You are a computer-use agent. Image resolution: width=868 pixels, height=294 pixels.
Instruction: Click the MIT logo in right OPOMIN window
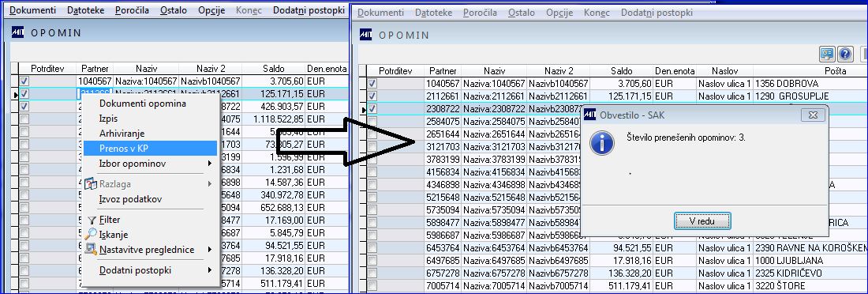coord(366,35)
